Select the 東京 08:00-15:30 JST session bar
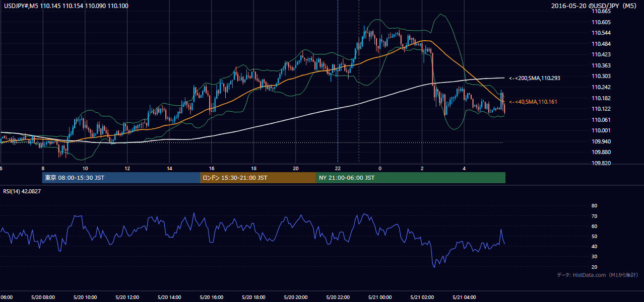644x302 pixels. pyautogui.click(x=121, y=178)
